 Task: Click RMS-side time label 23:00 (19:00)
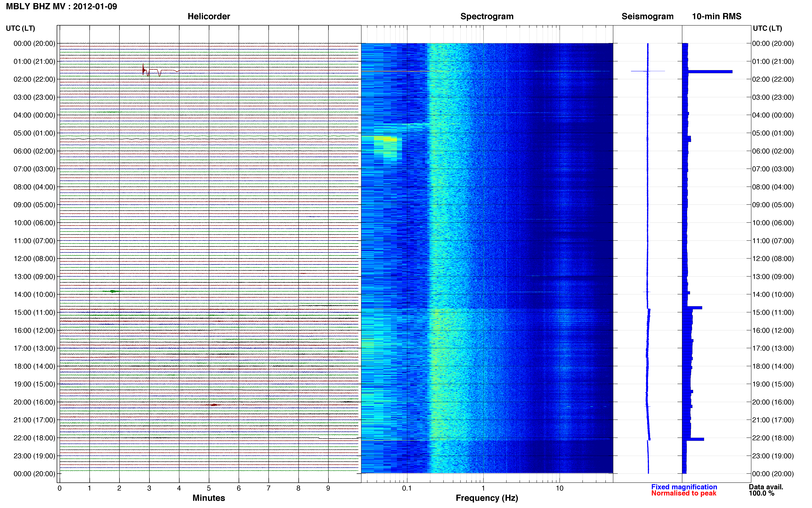tap(773, 456)
